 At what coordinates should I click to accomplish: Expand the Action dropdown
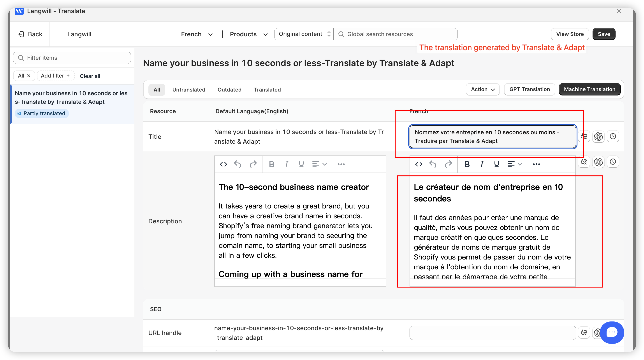coord(482,89)
